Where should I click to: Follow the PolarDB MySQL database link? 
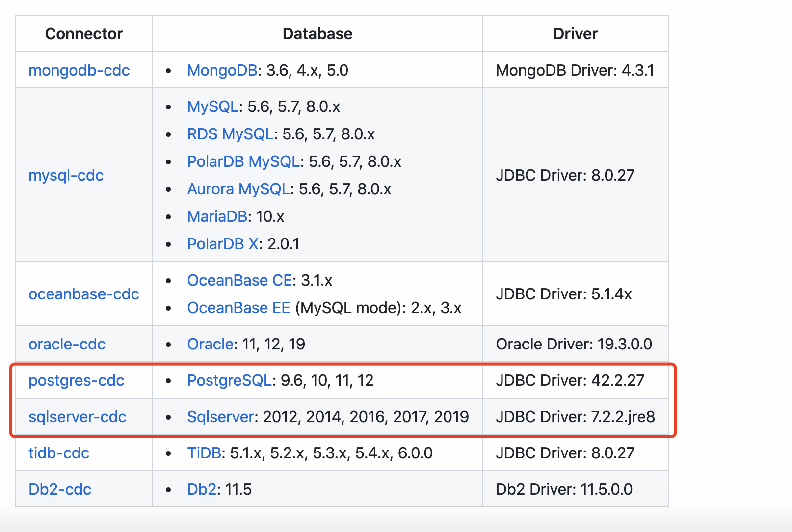[243, 161]
